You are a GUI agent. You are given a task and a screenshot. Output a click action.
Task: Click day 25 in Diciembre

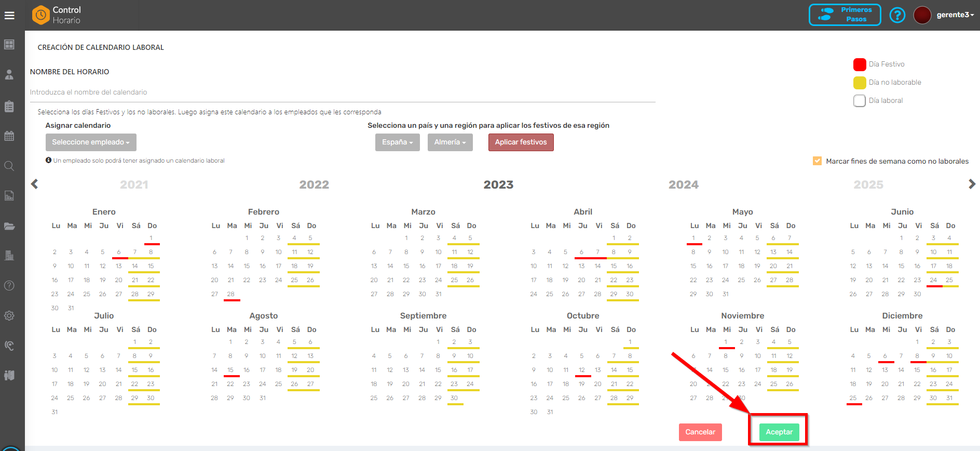click(x=853, y=398)
